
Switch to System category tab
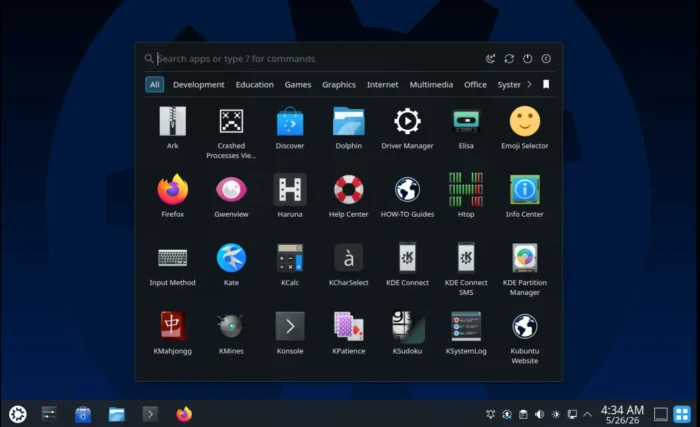(x=509, y=84)
